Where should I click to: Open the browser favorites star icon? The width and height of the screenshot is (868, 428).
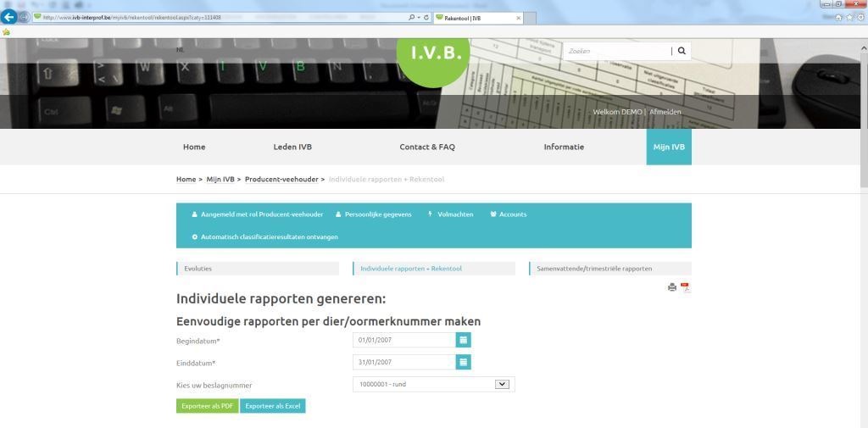(849, 17)
